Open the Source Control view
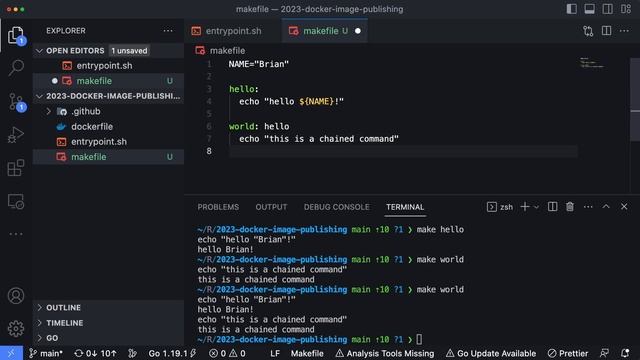 point(16,102)
